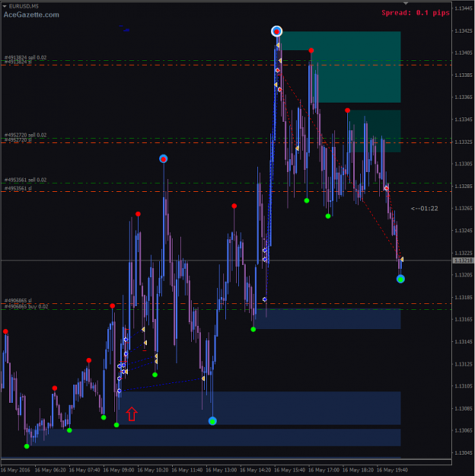
Task: Click the 1.13325 price scale label
Action: click(x=464, y=142)
